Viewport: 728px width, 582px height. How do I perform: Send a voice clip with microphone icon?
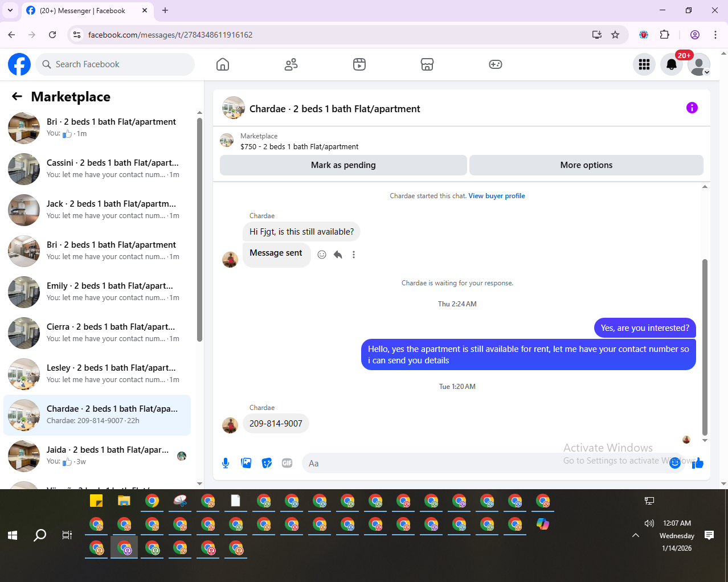pyautogui.click(x=226, y=463)
